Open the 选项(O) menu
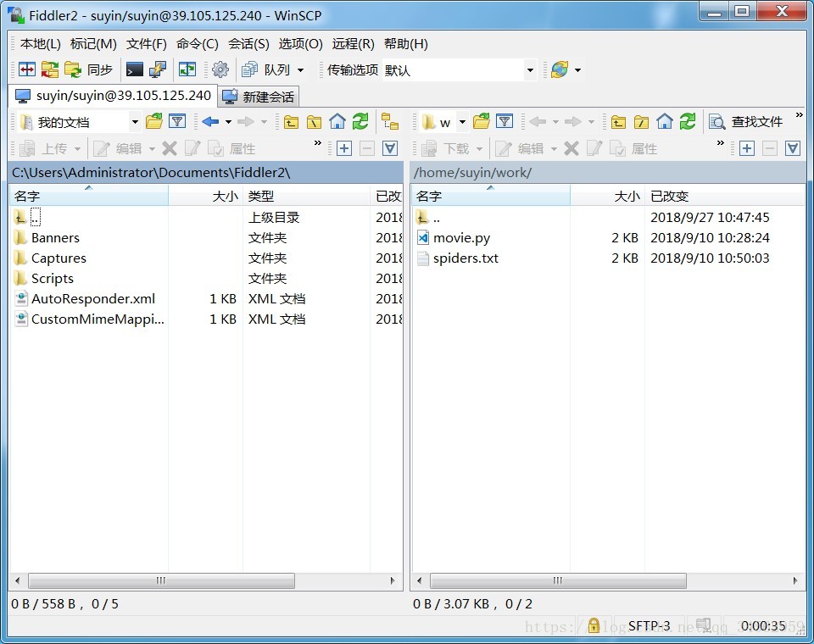This screenshot has width=814, height=644. tap(300, 43)
